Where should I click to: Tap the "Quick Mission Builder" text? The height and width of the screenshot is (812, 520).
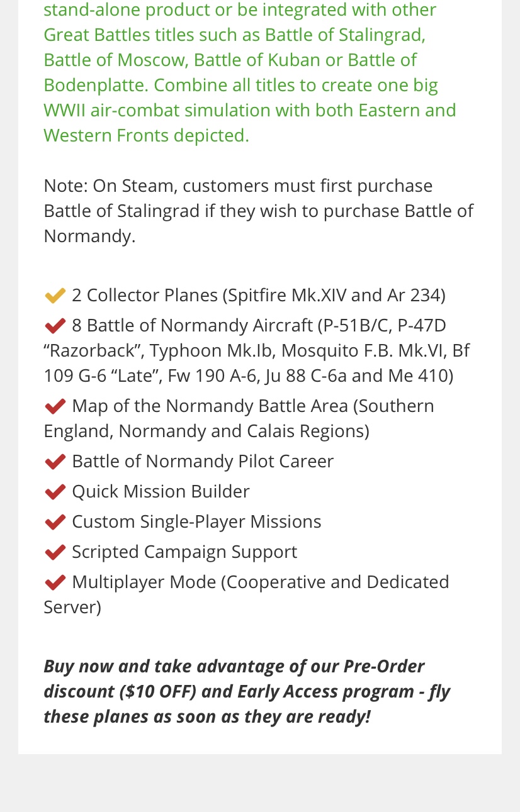tap(161, 491)
